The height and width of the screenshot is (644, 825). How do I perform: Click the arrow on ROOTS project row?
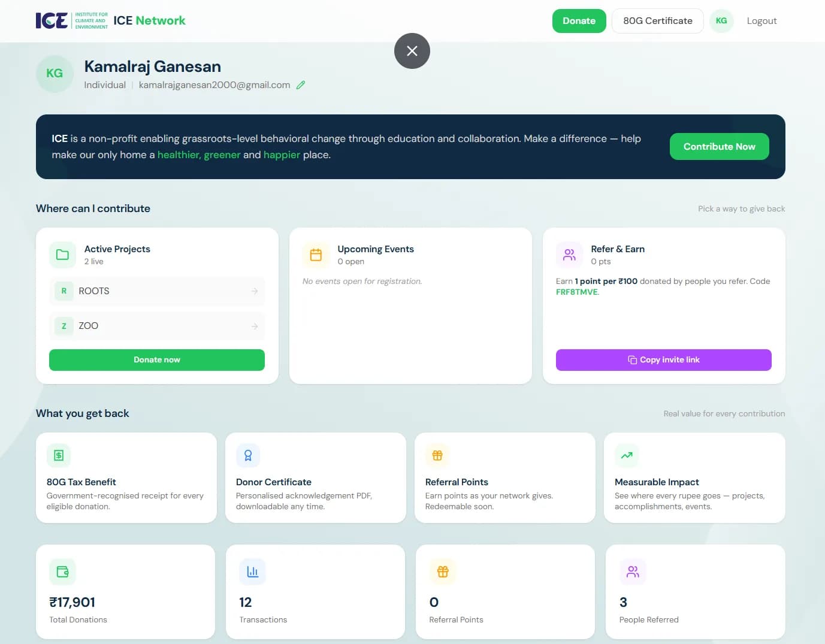tap(255, 291)
